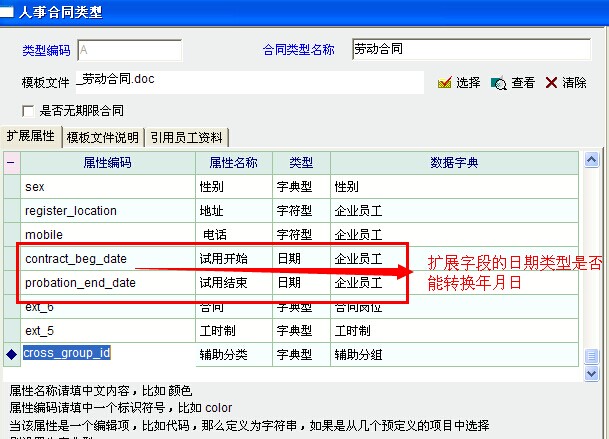Select the contract_beg_date row cell
This screenshot has height=439, width=609.
(108, 259)
